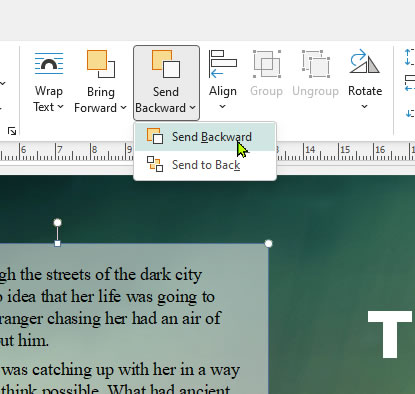The width and height of the screenshot is (415, 394).
Task: Click the Wrap Text icon
Action: pyautogui.click(x=49, y=63)
